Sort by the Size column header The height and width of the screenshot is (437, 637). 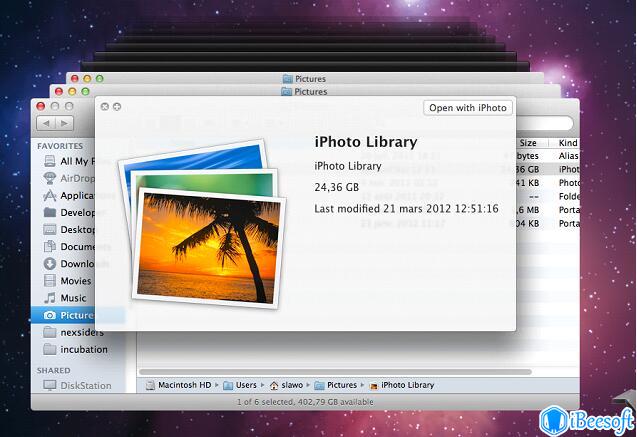pyautogui.click(x=528, y=143)
